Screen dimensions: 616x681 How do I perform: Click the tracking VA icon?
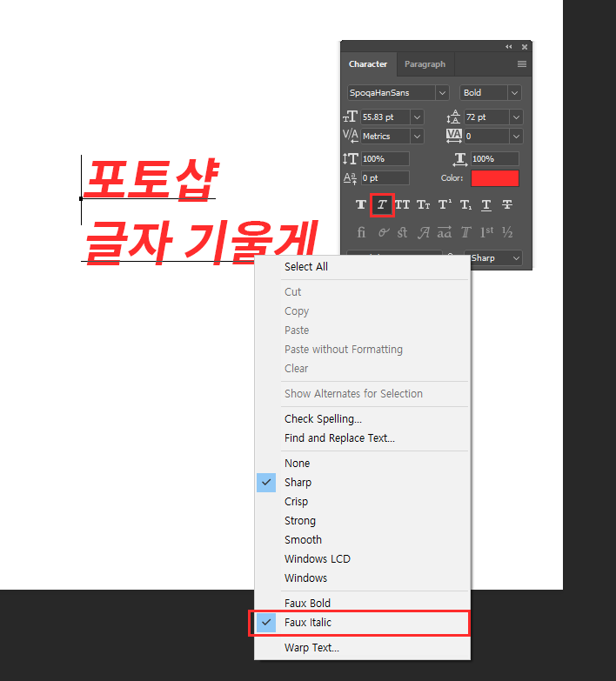(x=453, y=136)
